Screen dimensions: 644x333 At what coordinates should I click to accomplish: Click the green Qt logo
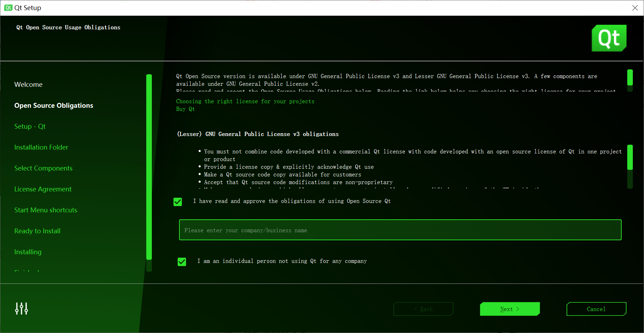609,38
